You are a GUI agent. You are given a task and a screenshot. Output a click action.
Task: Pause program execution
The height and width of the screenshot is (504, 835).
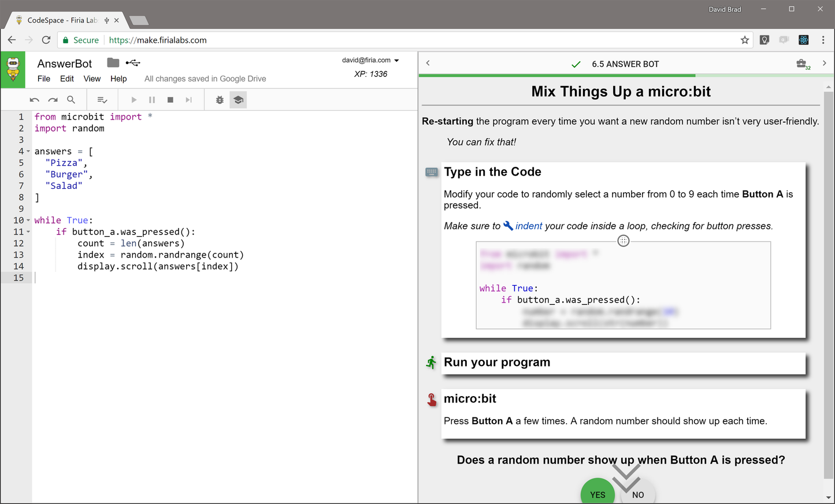tap(152, 99)
